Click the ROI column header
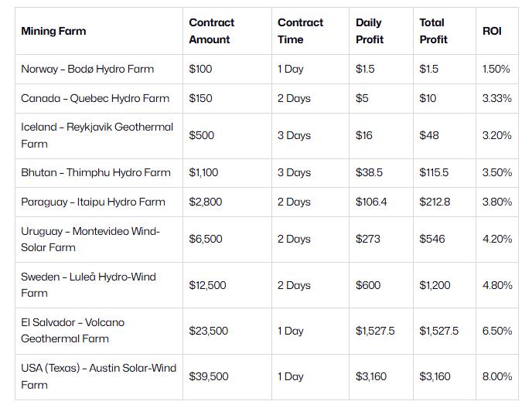Screen dimensions: 532x408 point(492,32)
